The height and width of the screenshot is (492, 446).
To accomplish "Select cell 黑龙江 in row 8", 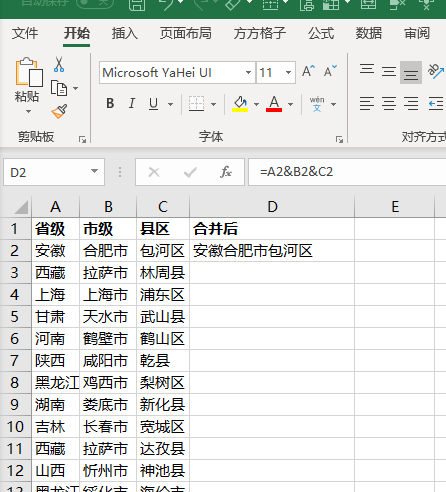I will 56,383.
